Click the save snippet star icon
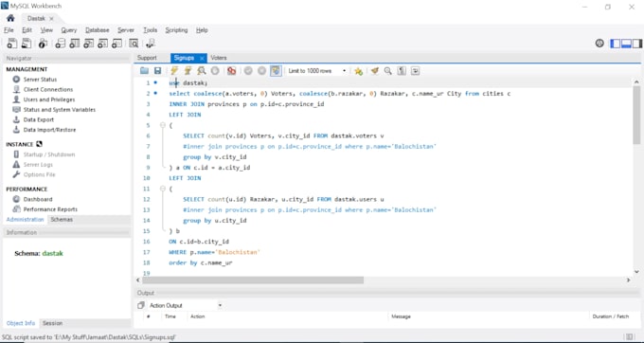This screenshot has height=343, width=644. coord(359,71)
